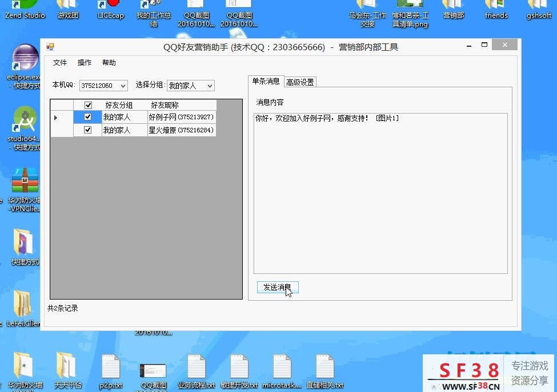Screen dimensions: 557x392
Task: Launch the studio64 Android Studio shortcut
Action: 25,119
